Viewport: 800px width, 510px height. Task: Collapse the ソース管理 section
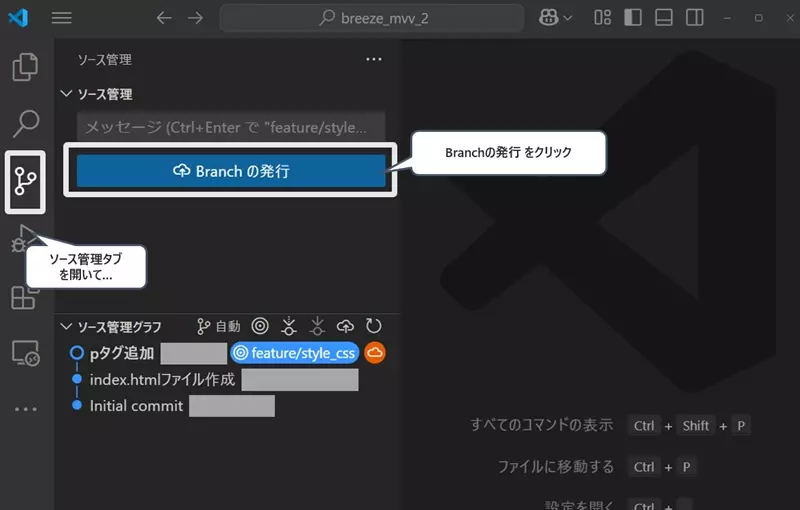[66, 94]
